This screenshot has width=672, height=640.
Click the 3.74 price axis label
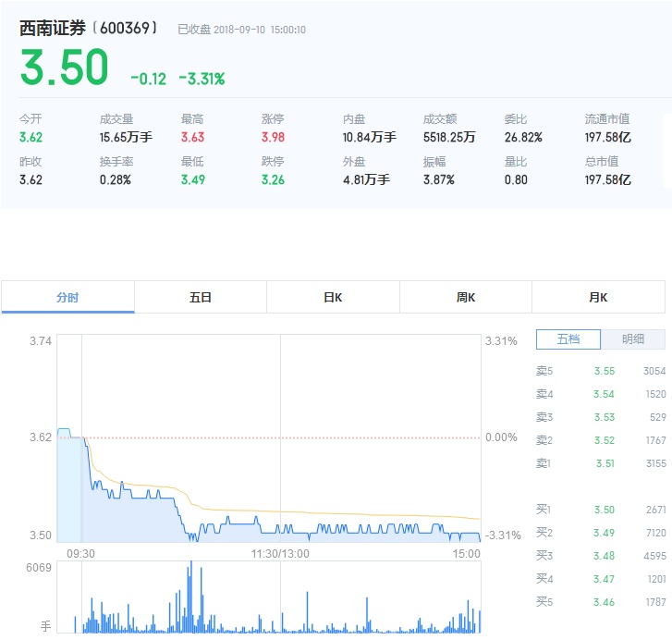(41, 341)
